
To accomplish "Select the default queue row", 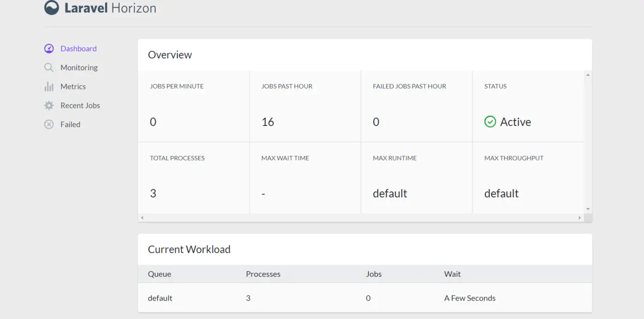I will [365, 298].
